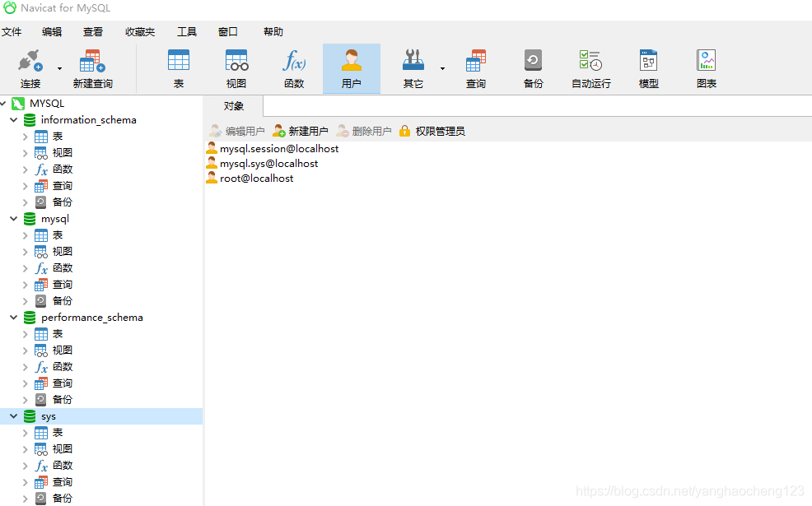Open the 工具 menu
The height and width of the screenshot is (506, 812).
pos(187,32)
